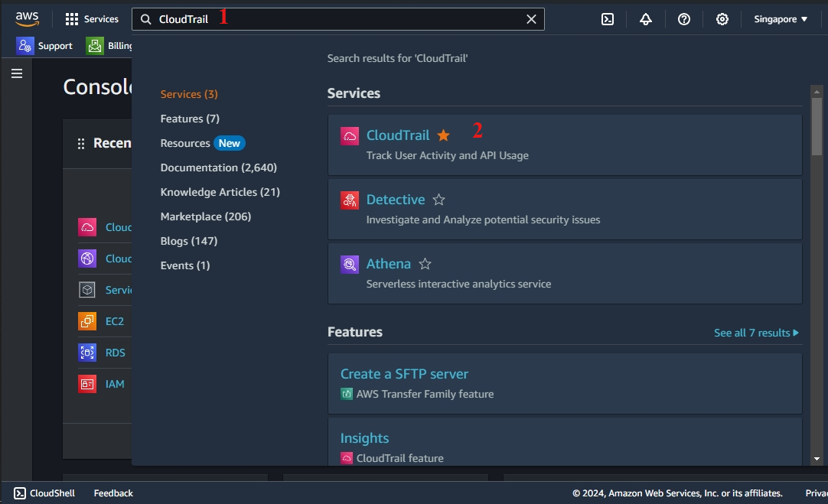The height and width of the screenshot is (504, 828).
Task: Unfavorite CloudTrail using the orange star
Action: pos(444,135)
